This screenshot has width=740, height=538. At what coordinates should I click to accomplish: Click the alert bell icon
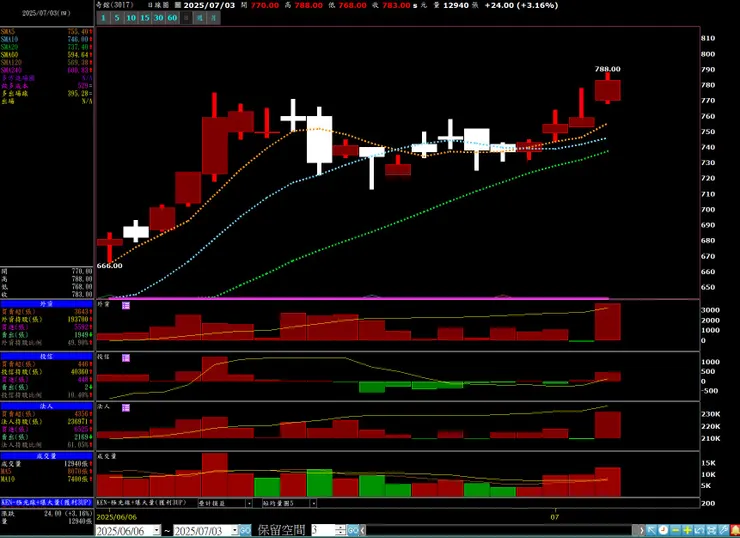pos(735,530)
